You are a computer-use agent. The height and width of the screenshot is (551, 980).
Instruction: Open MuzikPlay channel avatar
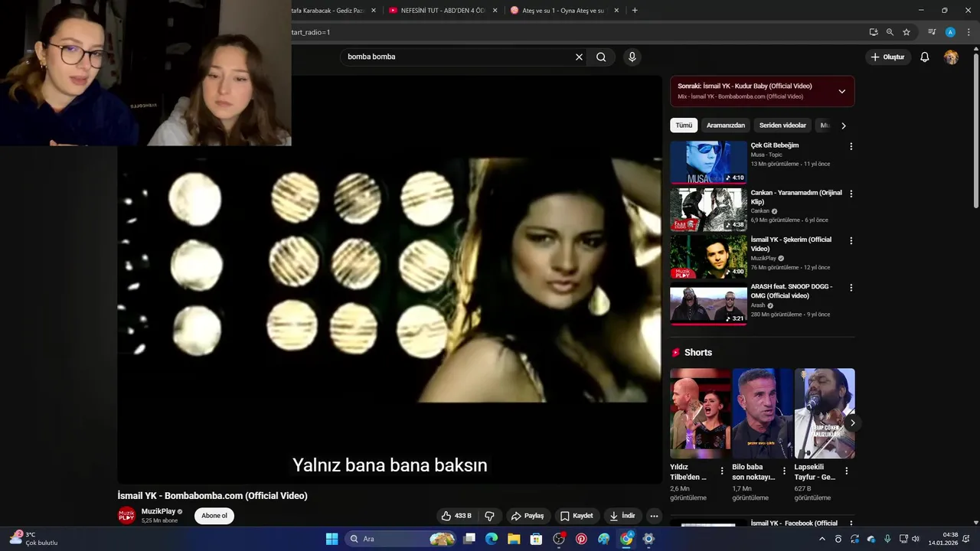coord(126,515)
